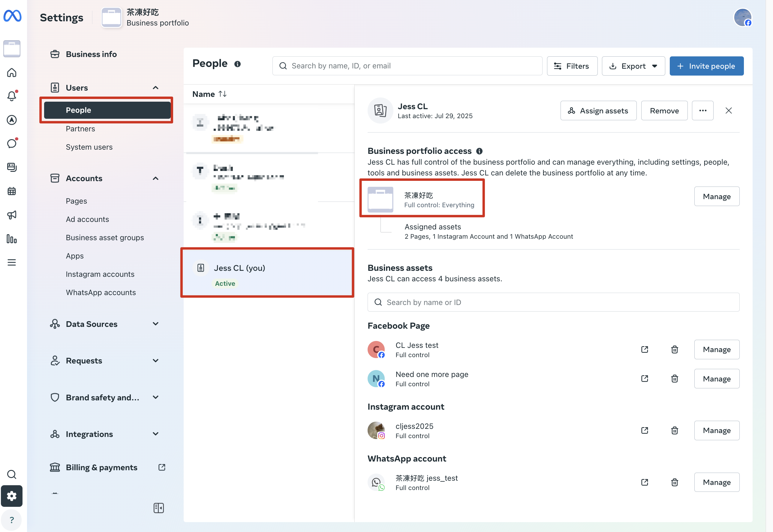Open the business portfolio switcher
The height and width of the screenshot is (532, 773).
click(x=146, y=17)
